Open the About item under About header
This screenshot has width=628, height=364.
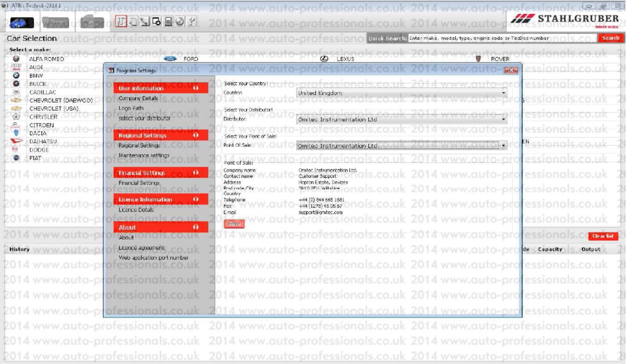(x=126, y=237)
